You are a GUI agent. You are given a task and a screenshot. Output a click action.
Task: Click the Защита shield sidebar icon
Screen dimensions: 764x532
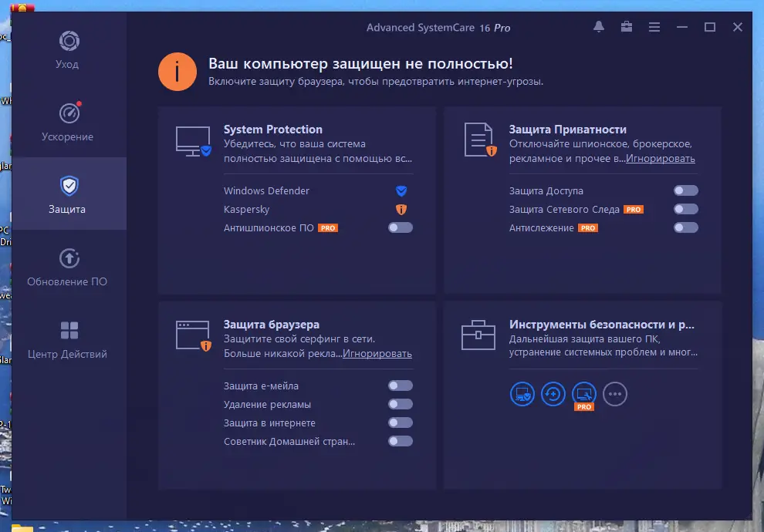(x=69, y=186)
